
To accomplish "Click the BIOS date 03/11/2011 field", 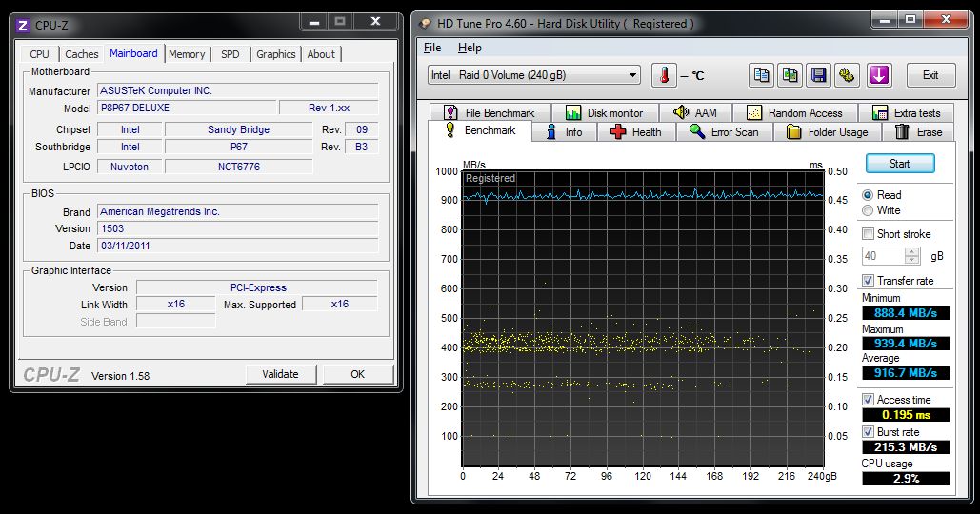I will tap(237, 247).
